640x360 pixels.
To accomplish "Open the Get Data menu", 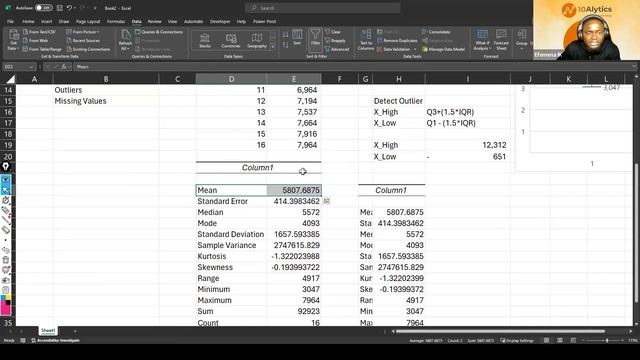I will pos(13,40).
